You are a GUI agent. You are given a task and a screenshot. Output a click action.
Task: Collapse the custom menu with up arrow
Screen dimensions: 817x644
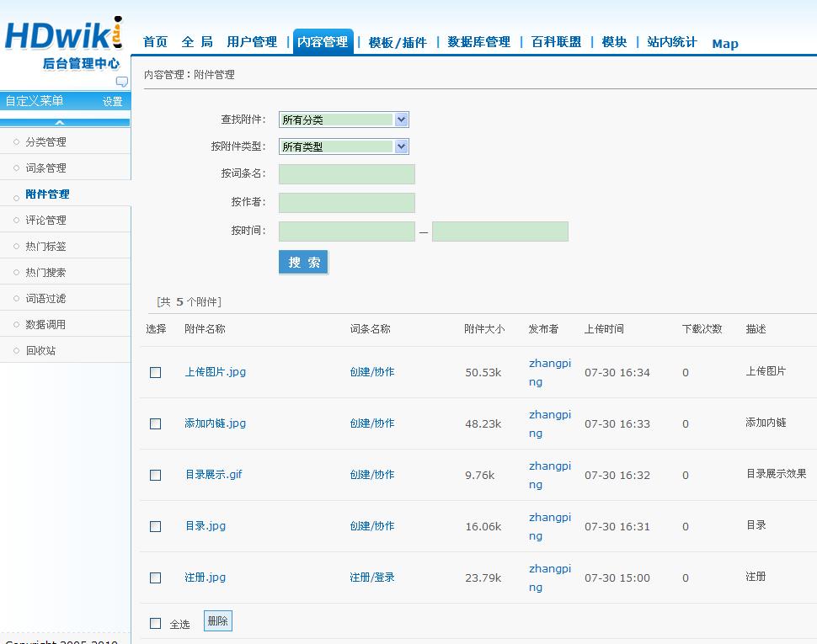pyautogui.click(x=60, y=122)
